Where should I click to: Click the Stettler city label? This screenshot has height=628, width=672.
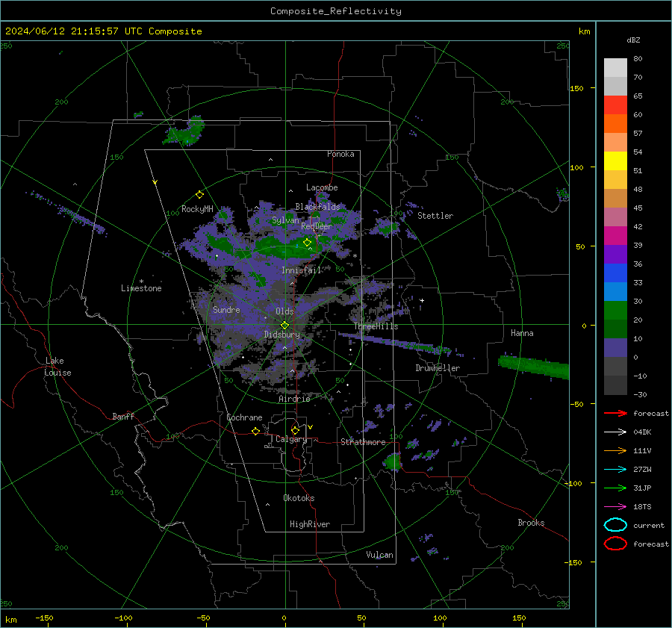pyautogui.click(x=435, y=216)
